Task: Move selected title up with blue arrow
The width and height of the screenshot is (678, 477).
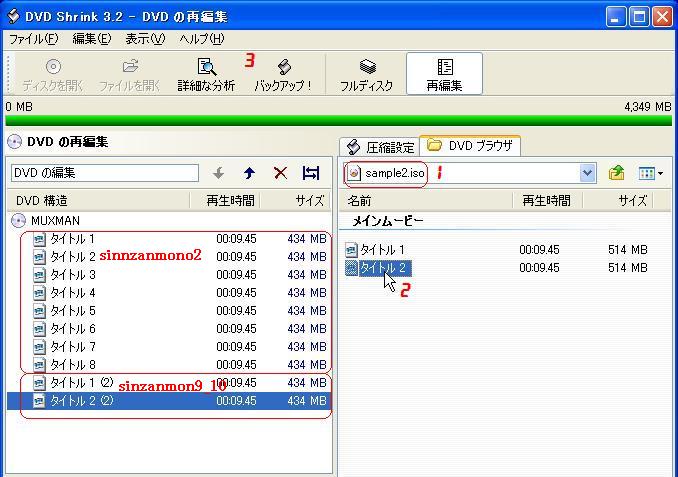Action: pyautogui.click(x=249, y=173)
